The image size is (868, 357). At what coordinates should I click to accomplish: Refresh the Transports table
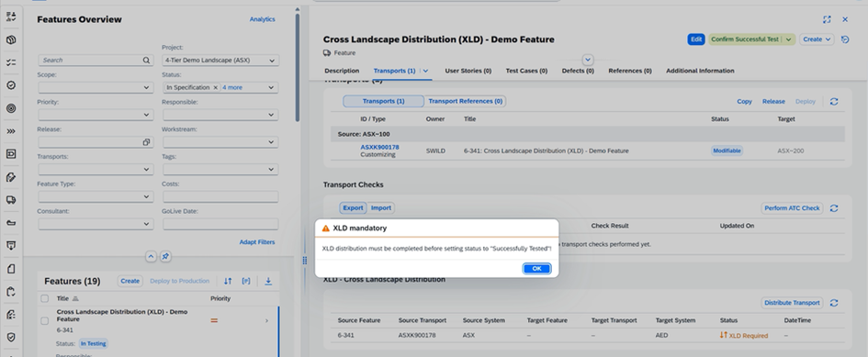834,101
